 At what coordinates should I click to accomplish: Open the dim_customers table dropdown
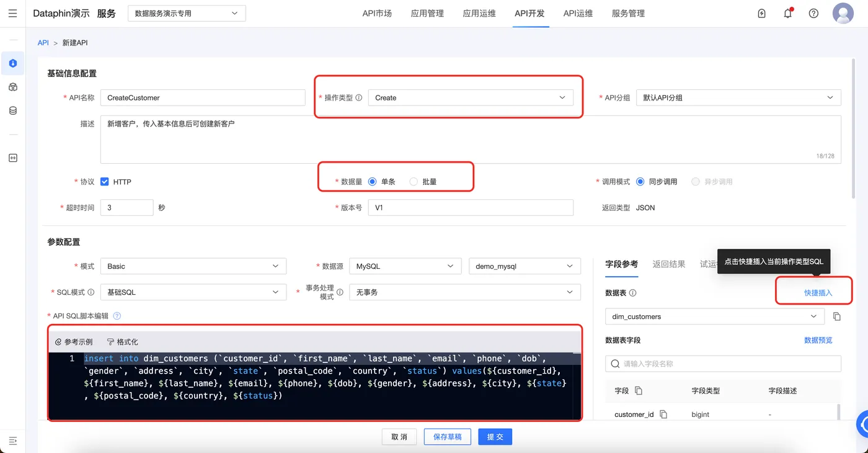[715, 316]
